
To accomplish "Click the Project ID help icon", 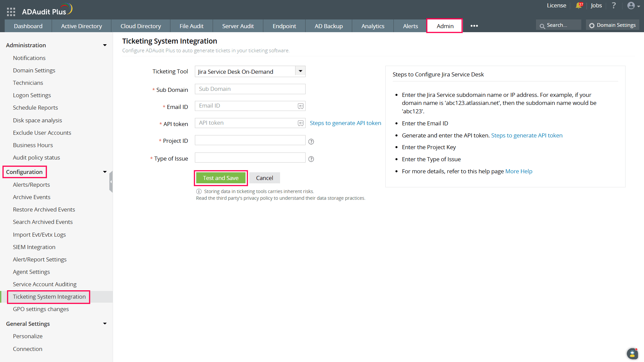I will coord(311,141).
